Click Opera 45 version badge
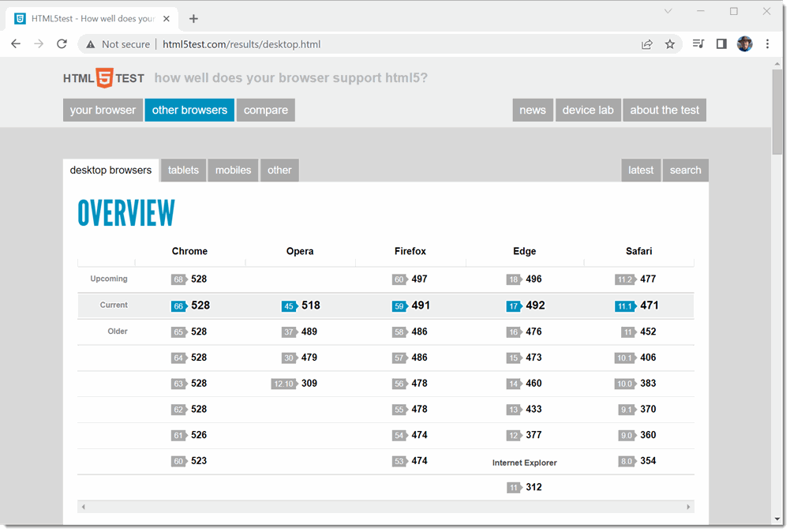Viewport: 790px width, 532px height. point(289,305)
